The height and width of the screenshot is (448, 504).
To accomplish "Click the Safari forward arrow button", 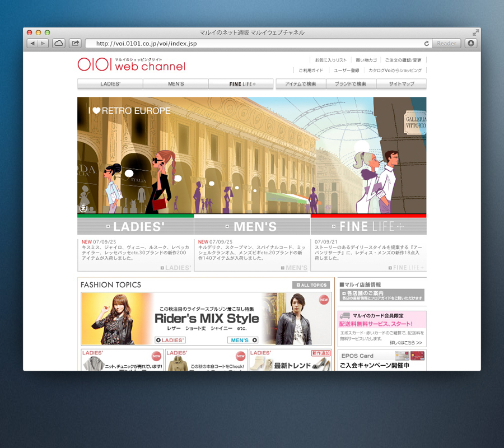I will pos(43,43).
